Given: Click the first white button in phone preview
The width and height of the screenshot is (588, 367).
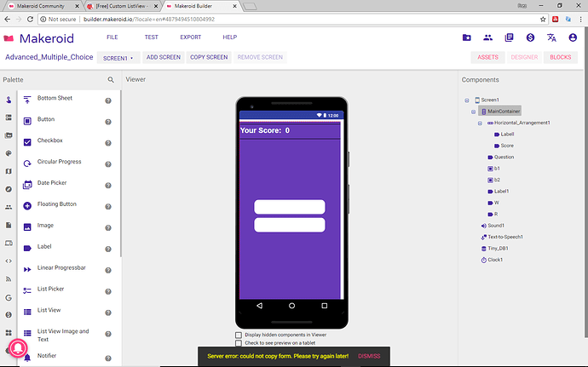Looking at the screenshot, I should (x=290, y=207).
